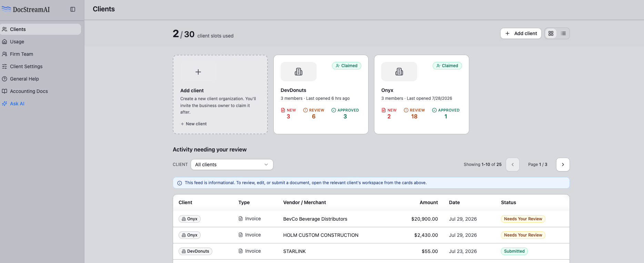The image size is (644, 263).
Task: Click Invoice icon in HOLM row
Action: click(241, 235)
